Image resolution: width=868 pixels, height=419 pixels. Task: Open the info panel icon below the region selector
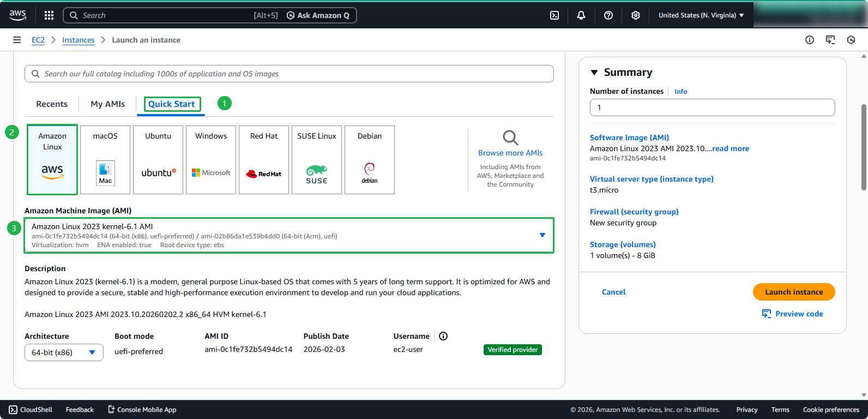[810, 40]
